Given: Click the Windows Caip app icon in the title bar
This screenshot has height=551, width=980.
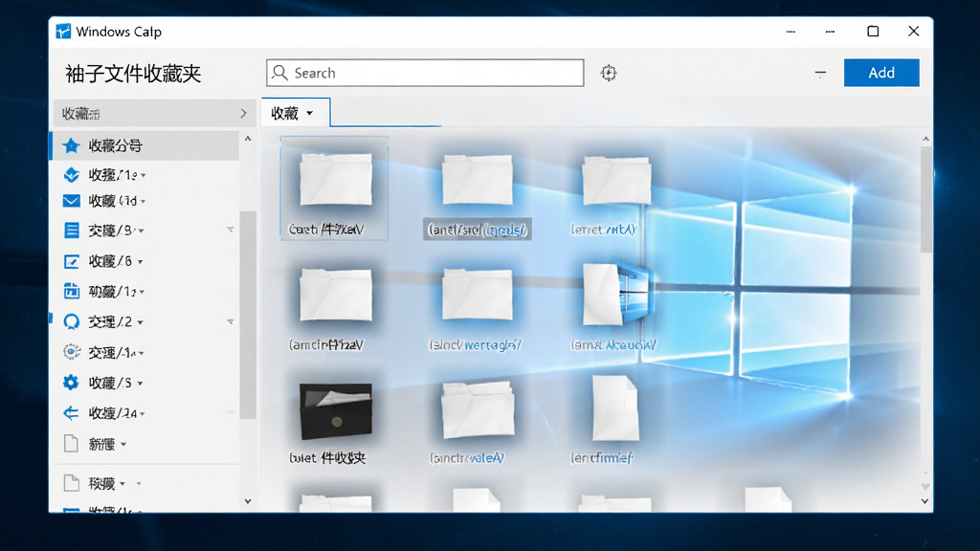Looking at the screenshot, I should click(x=63, y=32).
